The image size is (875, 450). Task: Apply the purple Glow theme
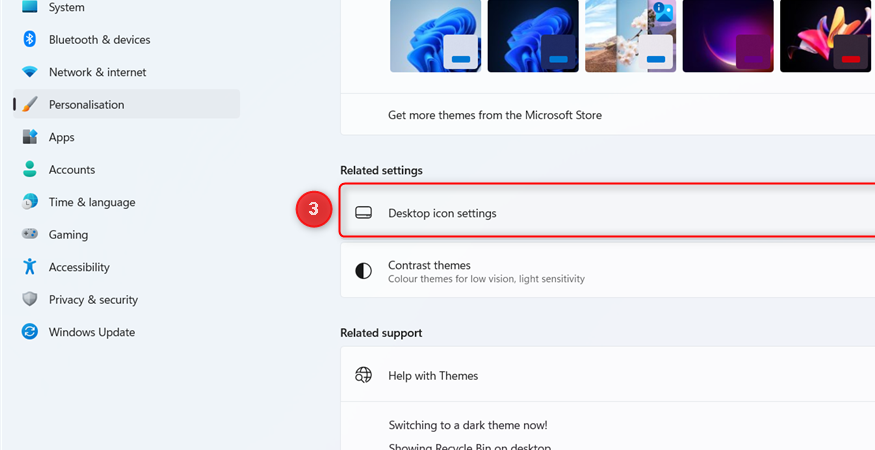[x=728, y=36]
